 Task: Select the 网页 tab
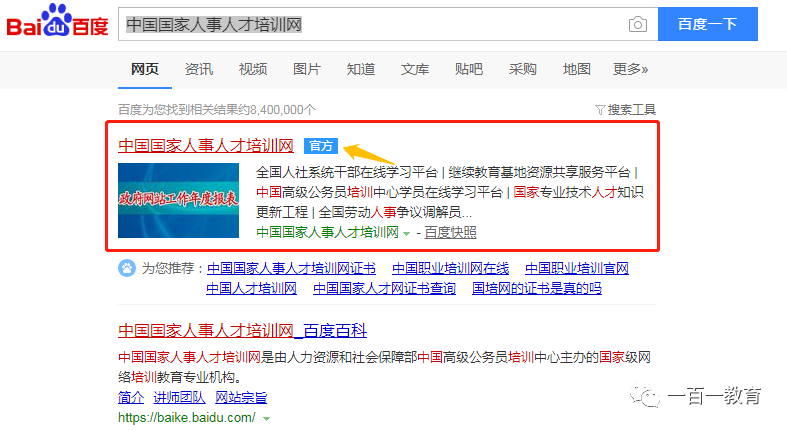click(145, 69)
